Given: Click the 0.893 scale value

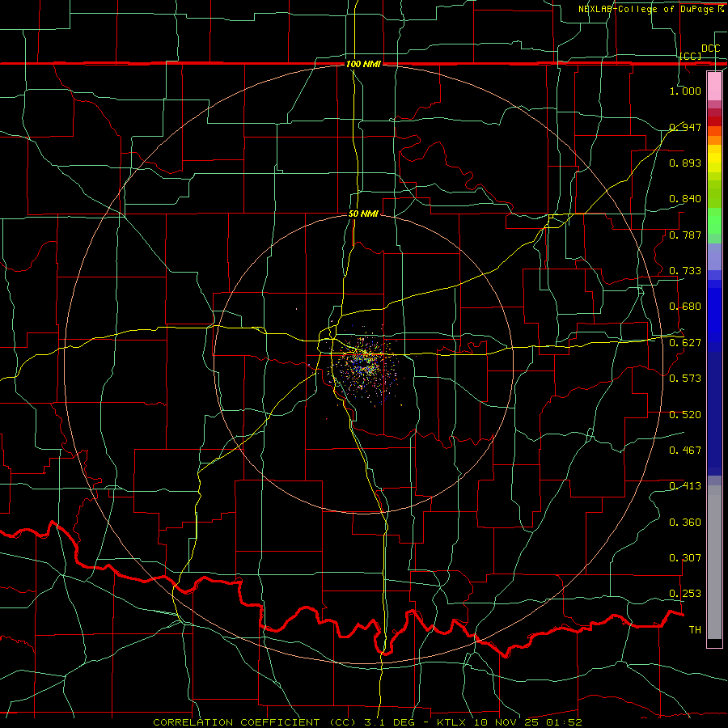Looking at the screenshot, I should [685, 163].
